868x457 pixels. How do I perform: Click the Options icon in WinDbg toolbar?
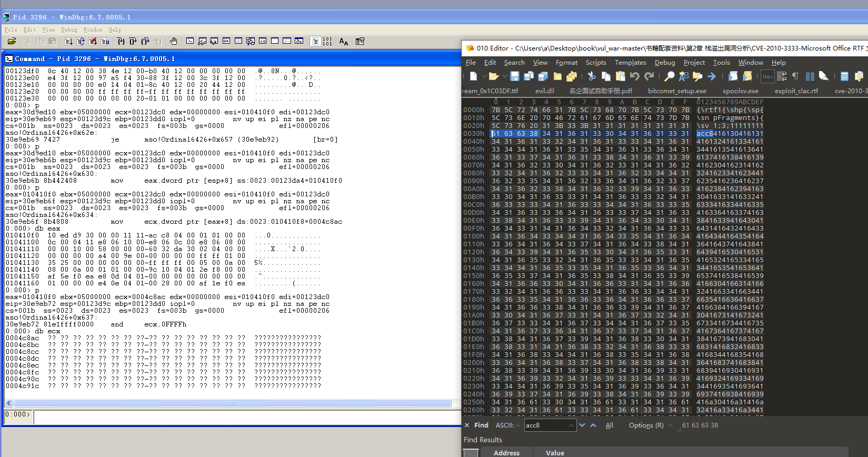pos(360,41)
